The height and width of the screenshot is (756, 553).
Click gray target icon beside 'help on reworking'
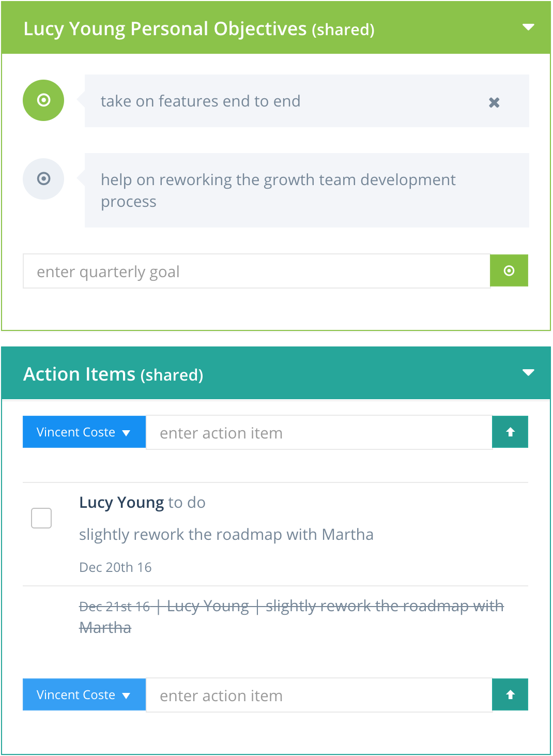[43, 179]
